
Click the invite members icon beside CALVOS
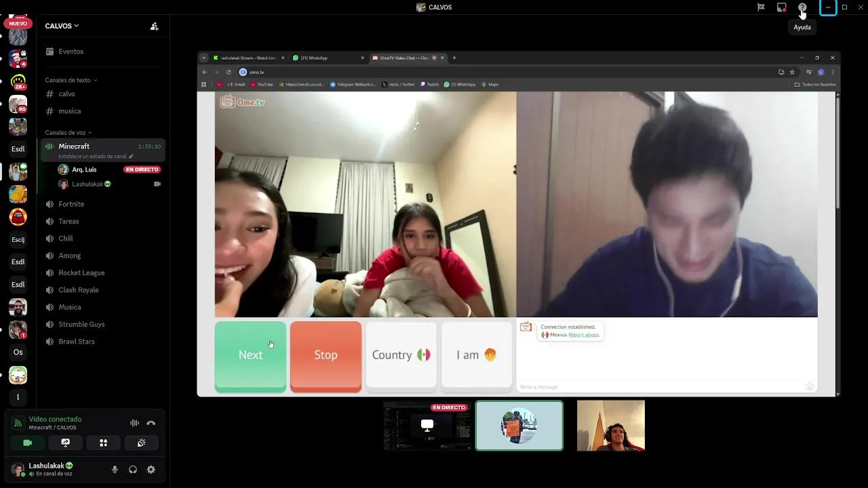(154, 26)
